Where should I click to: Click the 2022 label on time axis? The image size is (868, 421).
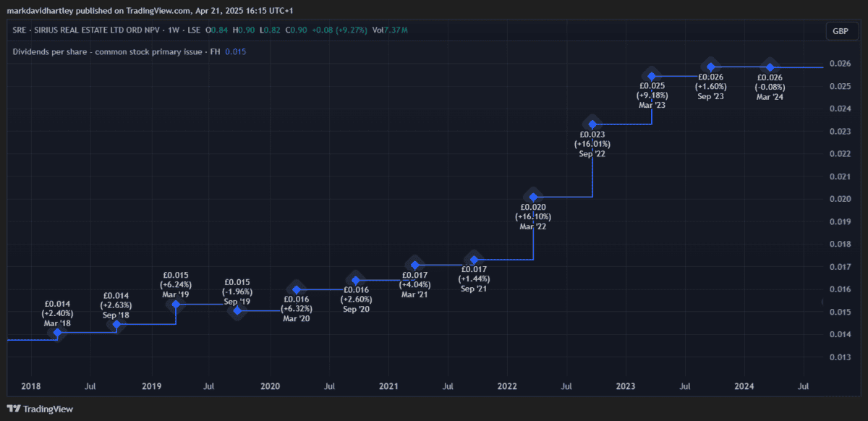coord(509,387)
